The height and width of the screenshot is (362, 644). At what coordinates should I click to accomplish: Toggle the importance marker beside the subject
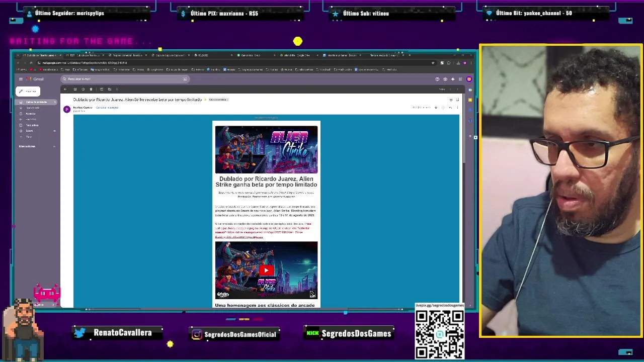coord(205,100)
